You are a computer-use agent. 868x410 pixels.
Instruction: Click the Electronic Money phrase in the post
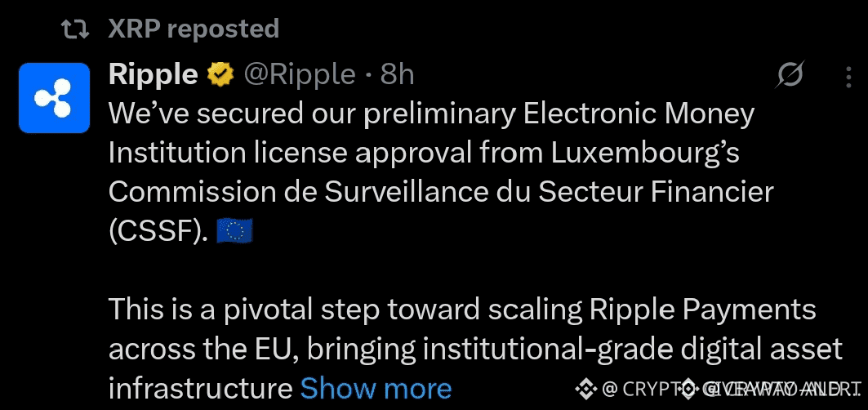[639, 114]
